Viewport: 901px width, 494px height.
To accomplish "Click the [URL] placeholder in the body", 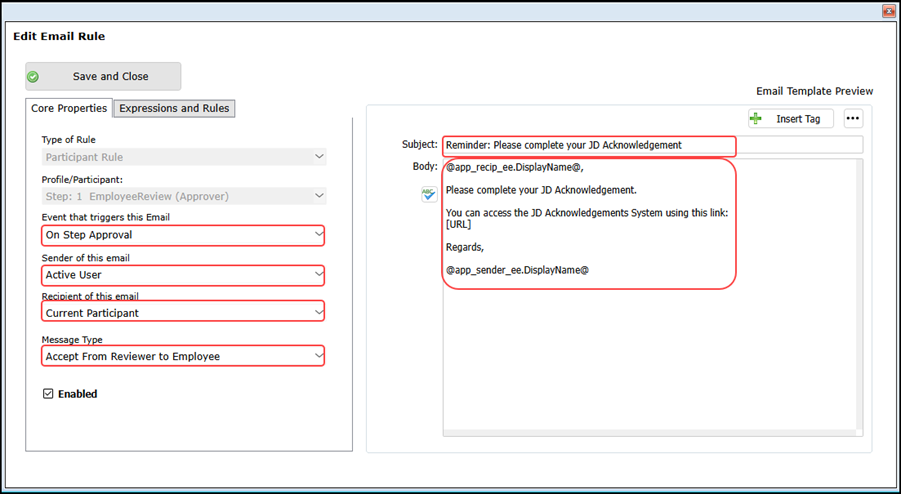I will [458, 225].
